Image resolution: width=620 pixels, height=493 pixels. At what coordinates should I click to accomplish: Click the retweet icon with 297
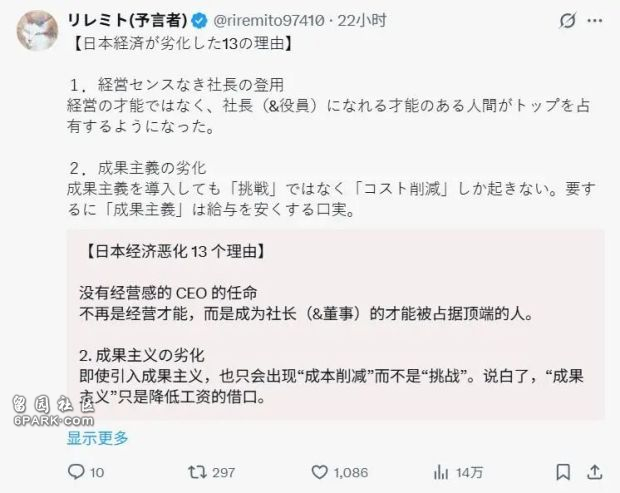(x=197, y=472)
